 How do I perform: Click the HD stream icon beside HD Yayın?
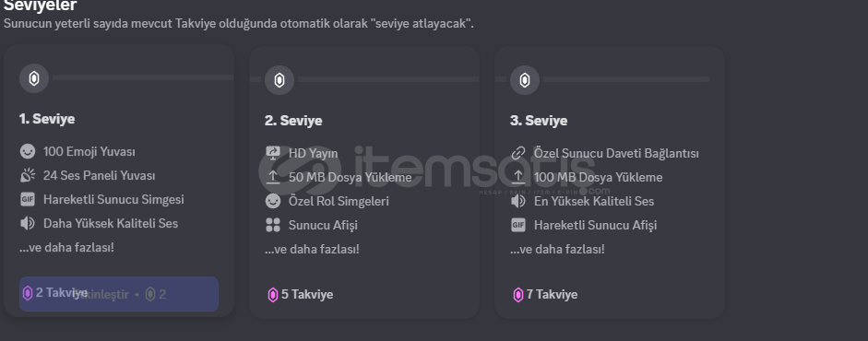point(272,153)
